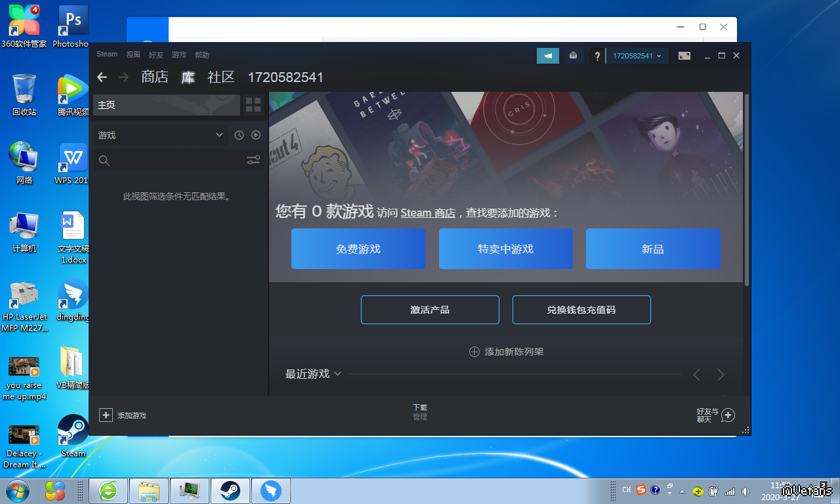Open 360 browser from the taskbar
The image size is (840, 504).
tap(108, 490)
